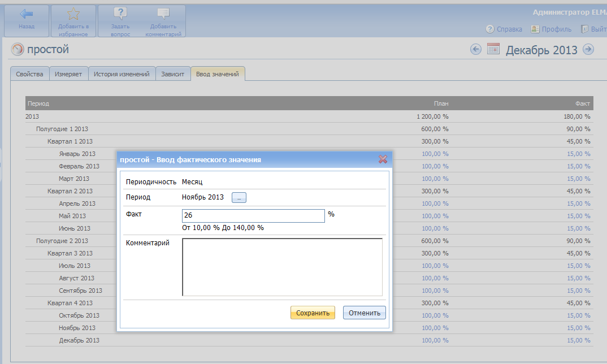607x364 pixels.
Task: Open the История изменений tab
Action: coord(122,74)
